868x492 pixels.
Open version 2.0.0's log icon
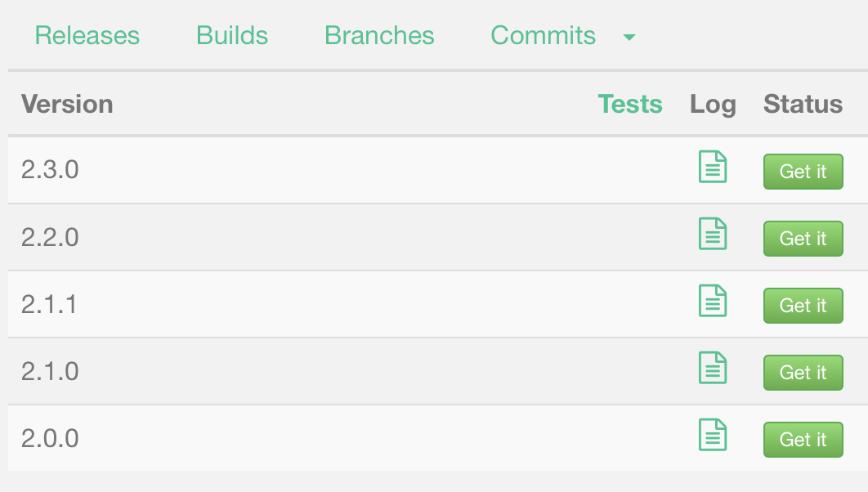point(712,434)
